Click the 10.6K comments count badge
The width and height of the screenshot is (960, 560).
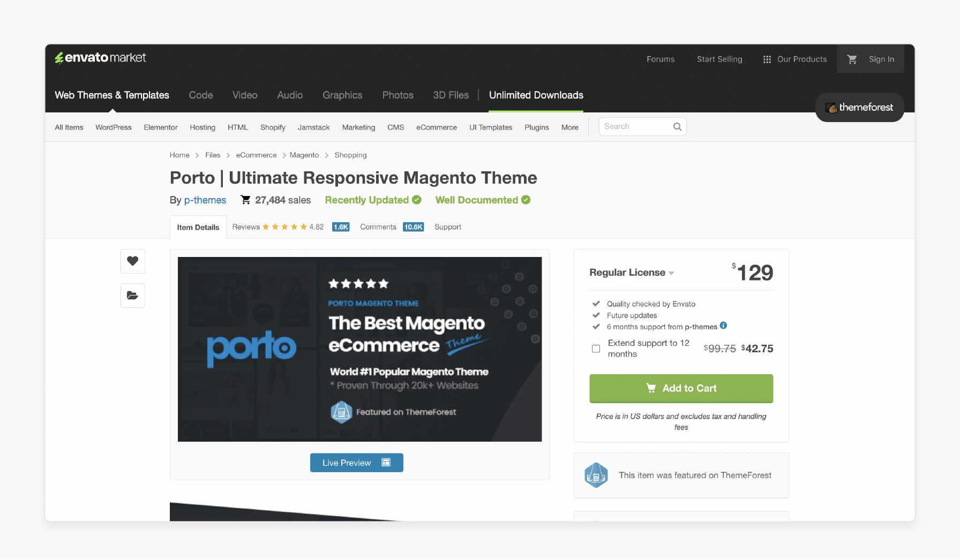(x=414, y=227)
